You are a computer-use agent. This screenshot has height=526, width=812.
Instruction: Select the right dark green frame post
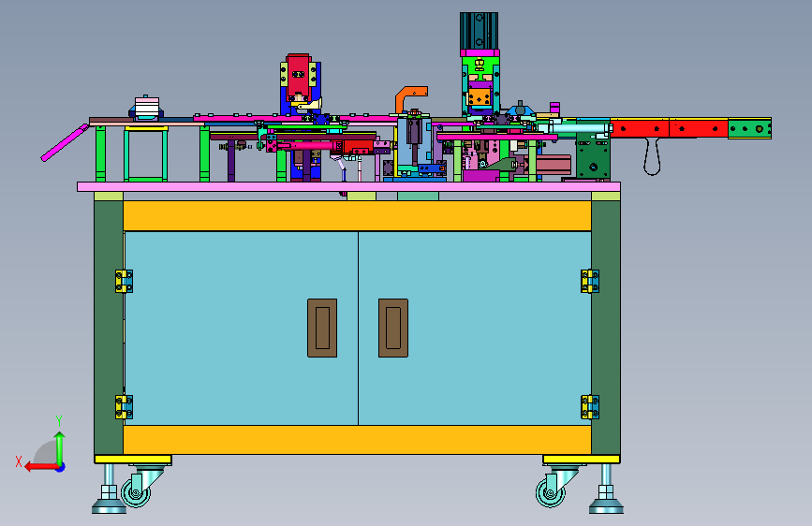coord(606,328)
